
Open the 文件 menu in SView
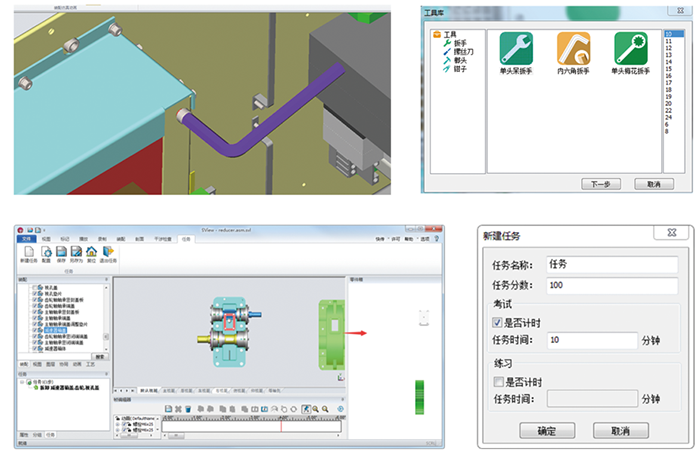(26, 239)
